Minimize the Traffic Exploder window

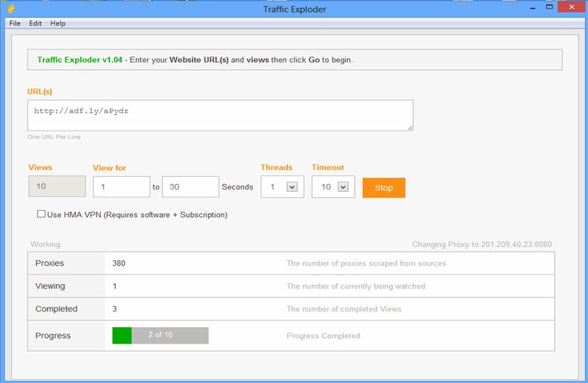(x=532, y=8)
